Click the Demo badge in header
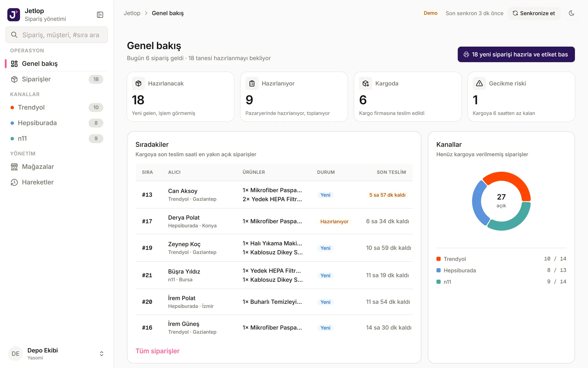The image size is (588, 368). (x=430, y=13)
